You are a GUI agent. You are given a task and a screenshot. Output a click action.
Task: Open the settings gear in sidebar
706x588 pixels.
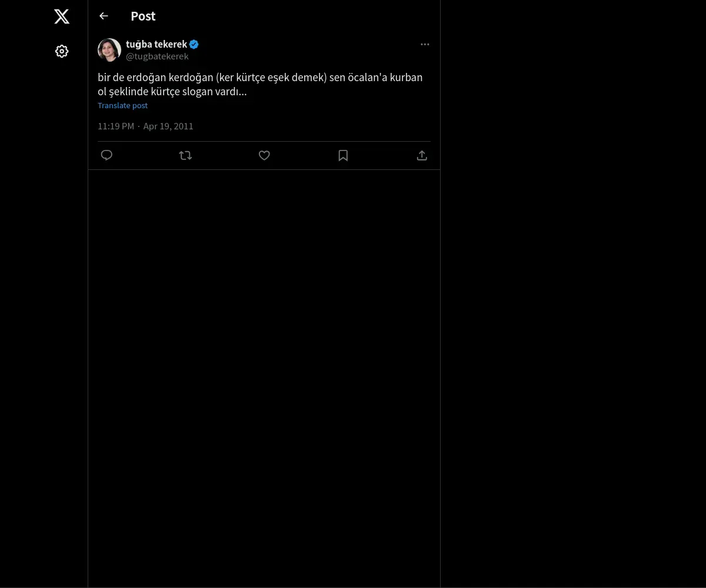tap(62, 51)
